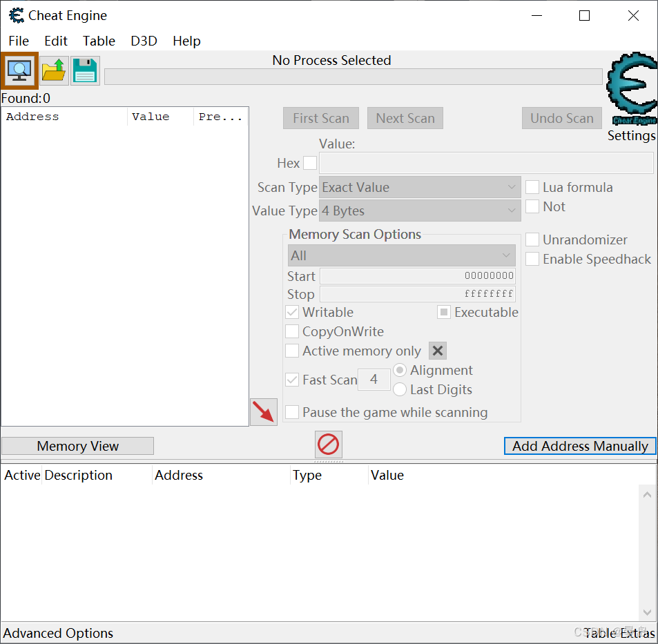The height and width of the screenshot is (644, 658).
Task: Click the floppy disk save icon
Action: point(85,70)
